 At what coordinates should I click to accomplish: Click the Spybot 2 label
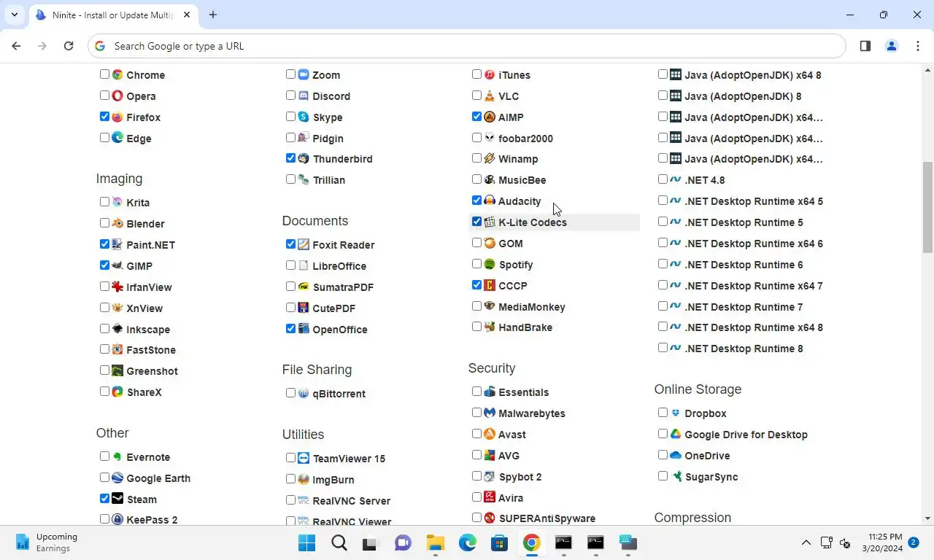pyautogui.click(x=520, y=477)
